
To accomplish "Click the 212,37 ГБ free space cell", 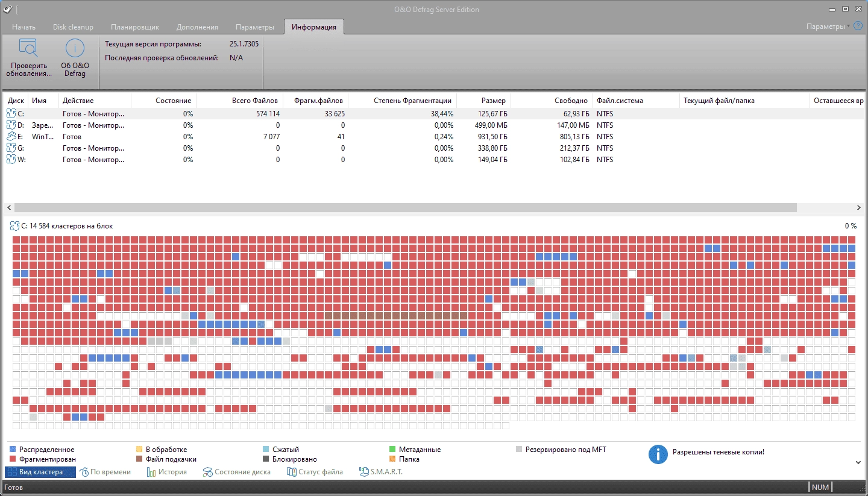I will point(571,148).
